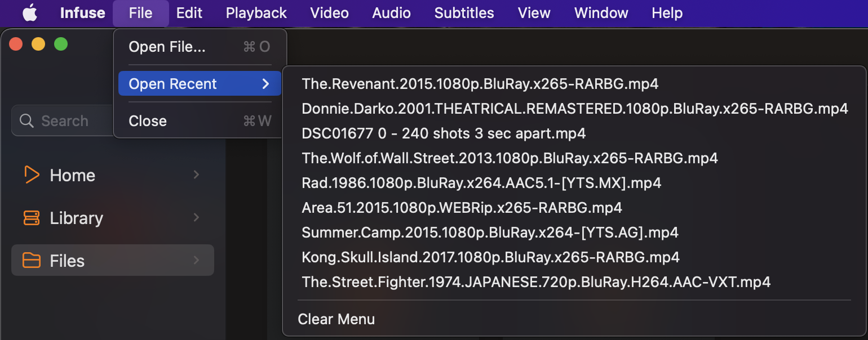Open recent The.Wolf.of.Wall.Street.2013 file
868x340 pixels.
click(x=574, y=158)
